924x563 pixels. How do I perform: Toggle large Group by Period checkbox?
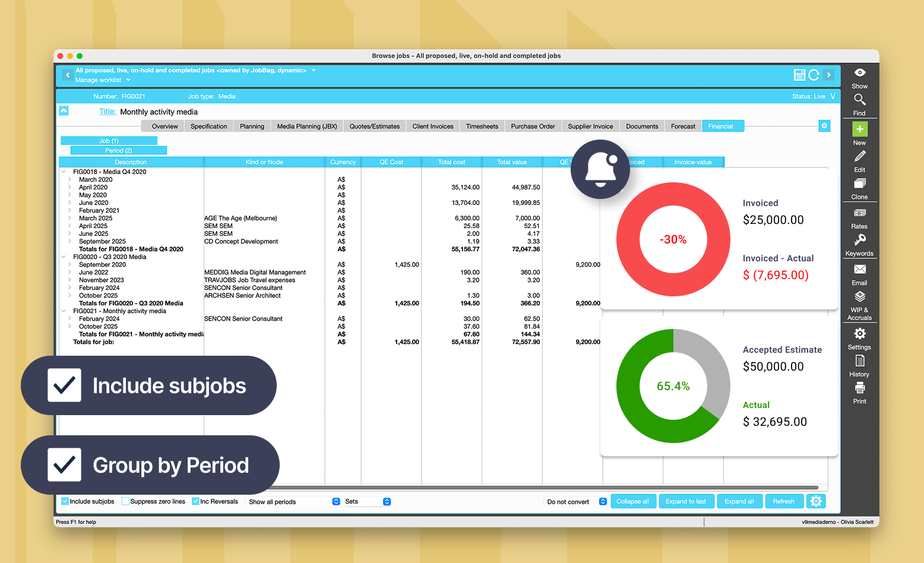[64, 464]
